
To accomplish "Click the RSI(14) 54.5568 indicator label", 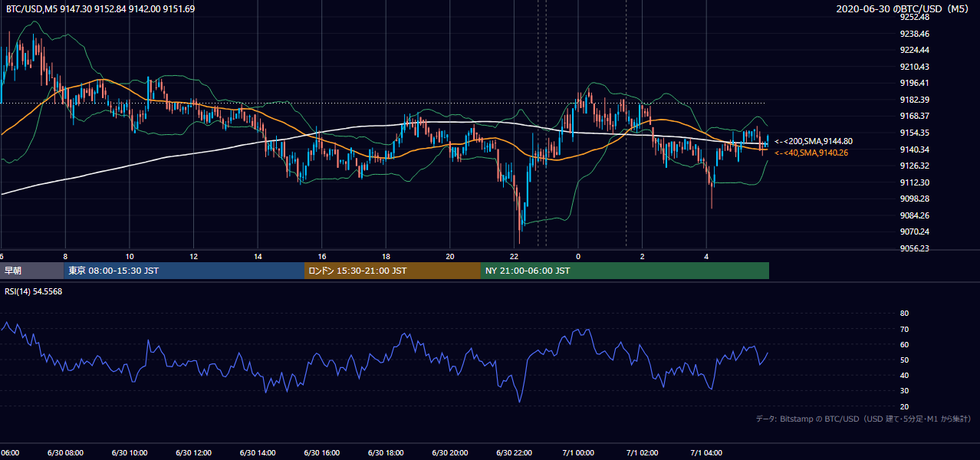I will pyautogui.click(x=34, y=291).
